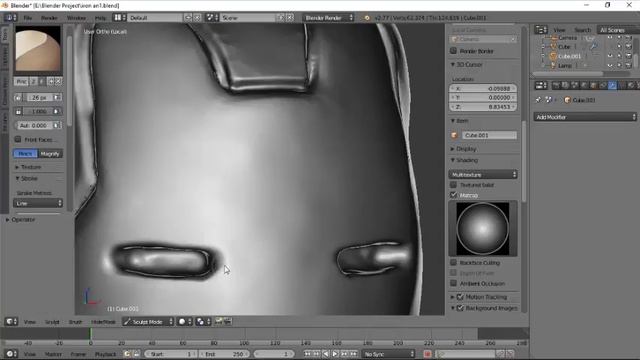Click the Item name field Cube.001
This screenshot has width=640, height=360.
pos(489,135)
